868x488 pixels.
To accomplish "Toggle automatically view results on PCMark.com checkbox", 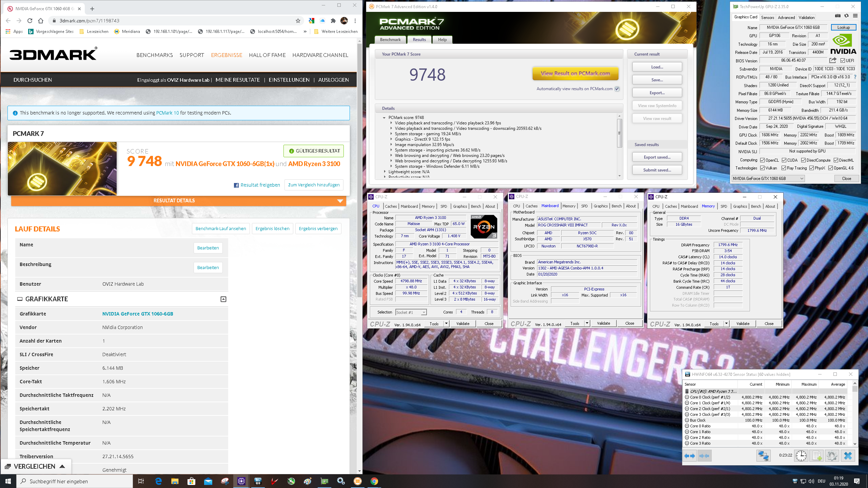I will [617, 89].
